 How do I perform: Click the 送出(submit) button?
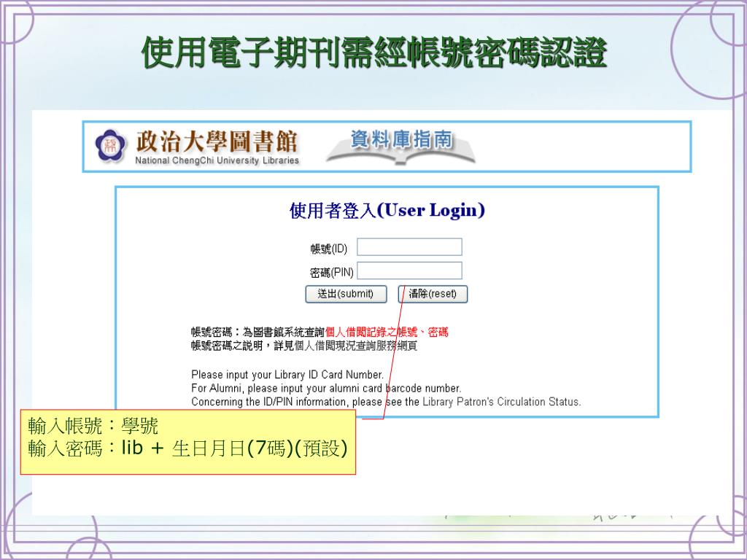pyautogui.click(x=346, y=294)
